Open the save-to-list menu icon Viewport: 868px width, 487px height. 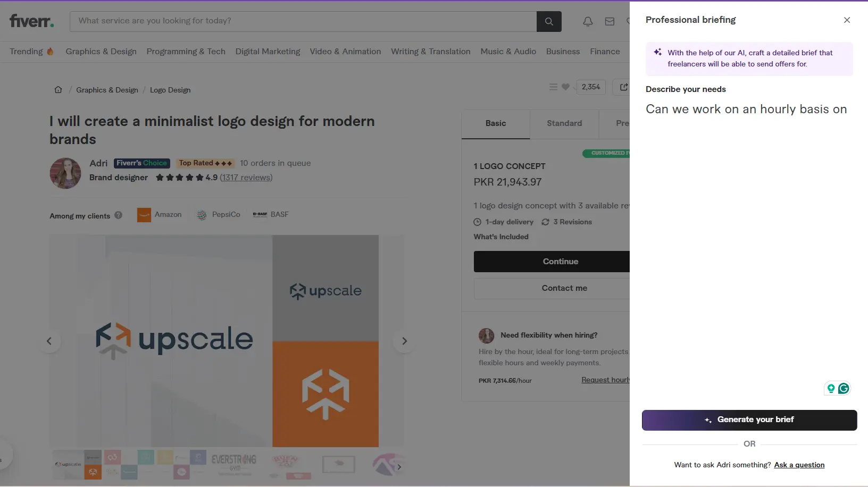pyautogui.click(x=553, y=87)
